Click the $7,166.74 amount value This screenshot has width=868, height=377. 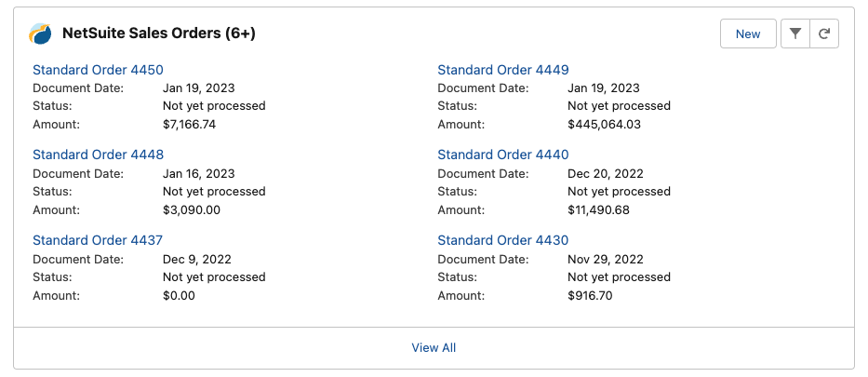pos(189,125)
